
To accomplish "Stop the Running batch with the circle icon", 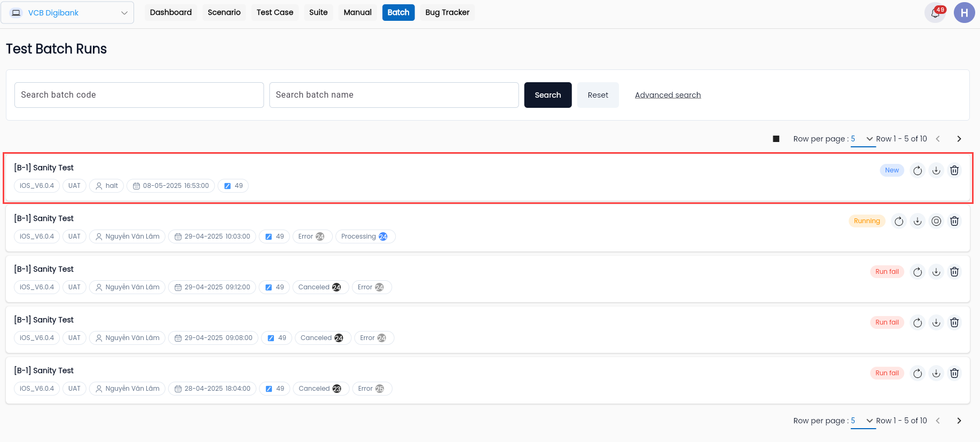I will pyautogui.click(x=936, y=221).
